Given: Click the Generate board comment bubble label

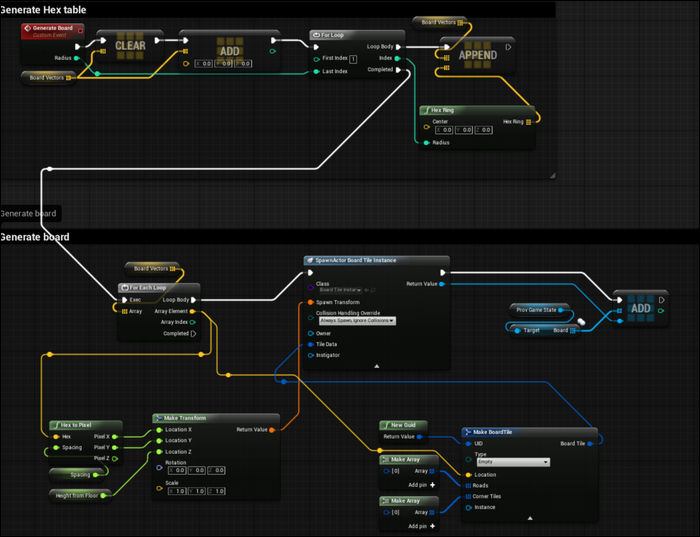Looking at the screenshot, I should [30, 214].
